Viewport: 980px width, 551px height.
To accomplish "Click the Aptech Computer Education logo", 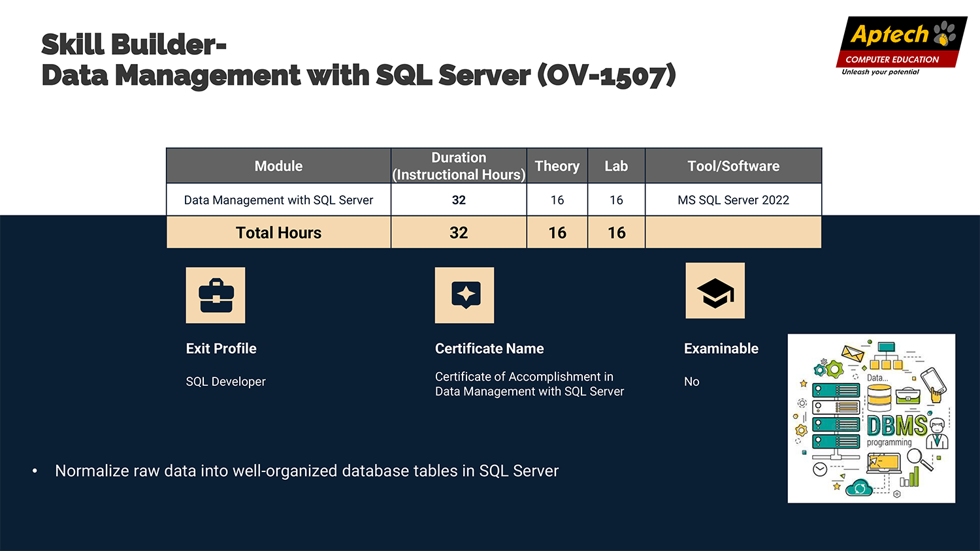I will [900, 45].
